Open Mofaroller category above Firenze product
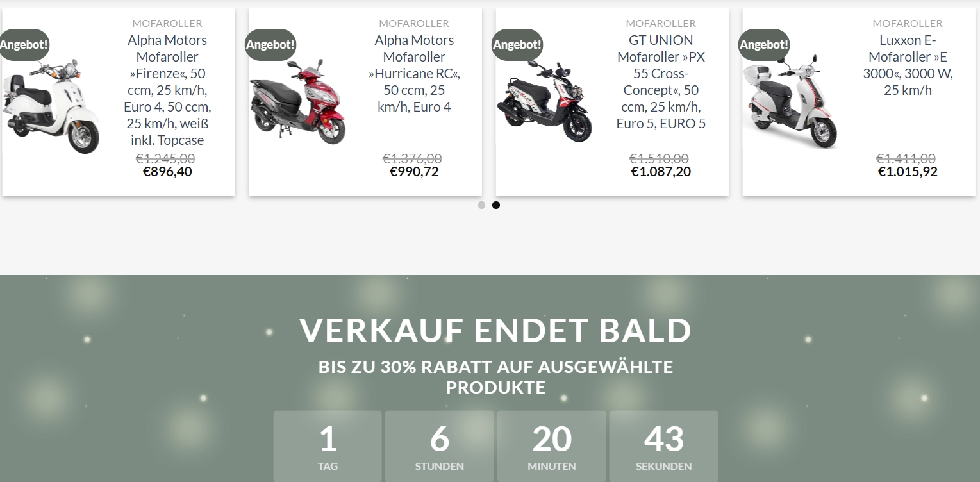This screenshot has height=482, width=980. coord(167,23)
